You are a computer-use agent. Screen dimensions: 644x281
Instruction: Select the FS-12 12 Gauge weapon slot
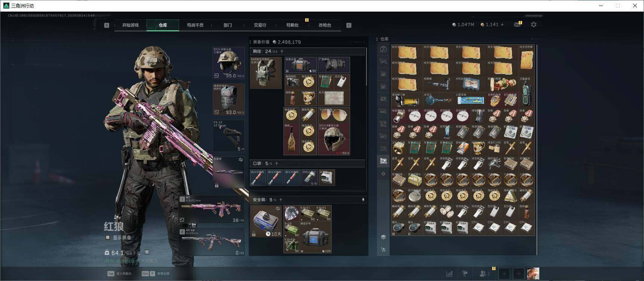(x=229, y=136)
